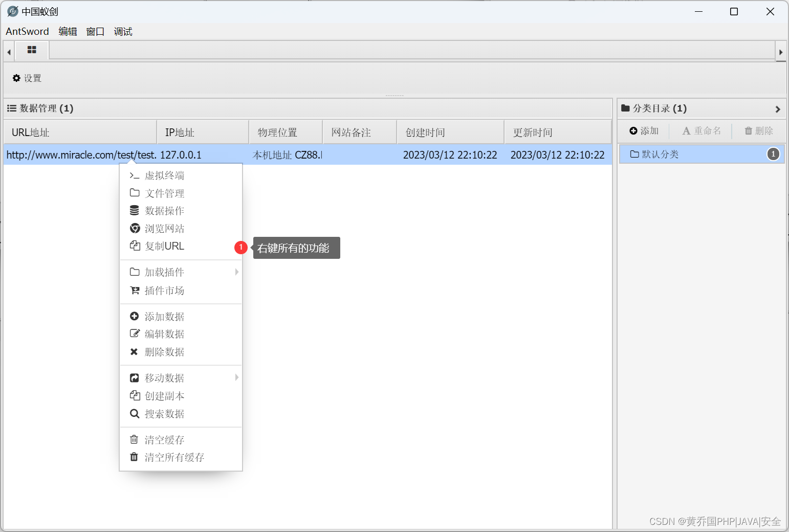The image size is (789, 532).
Task: Select 创建副本 menu entry text
Action: click(164, 396)
